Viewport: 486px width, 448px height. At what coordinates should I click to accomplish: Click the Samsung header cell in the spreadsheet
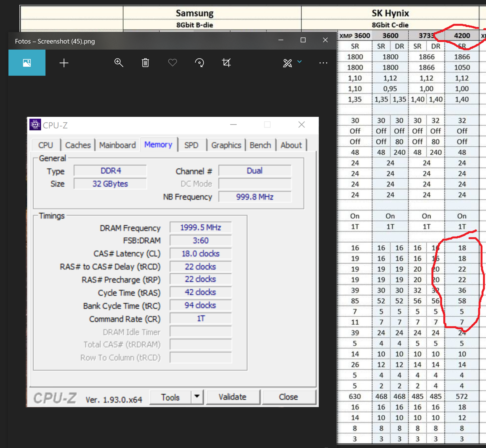[x=212, y=13]
